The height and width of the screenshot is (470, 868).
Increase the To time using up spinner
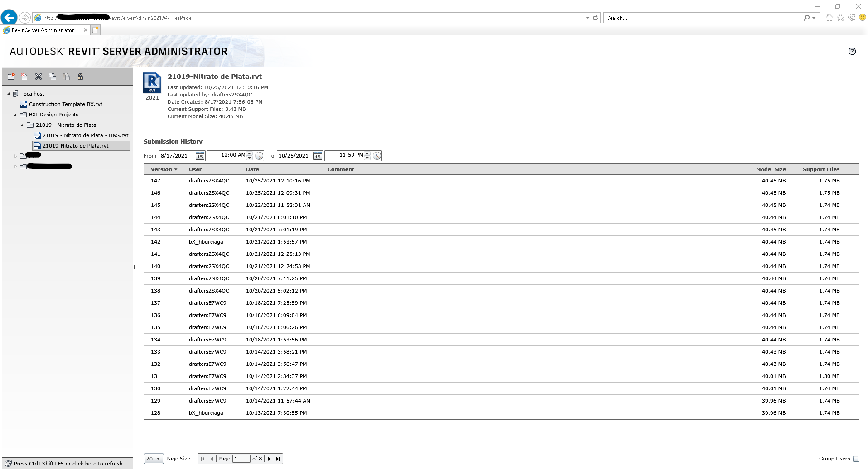point(367,153)
